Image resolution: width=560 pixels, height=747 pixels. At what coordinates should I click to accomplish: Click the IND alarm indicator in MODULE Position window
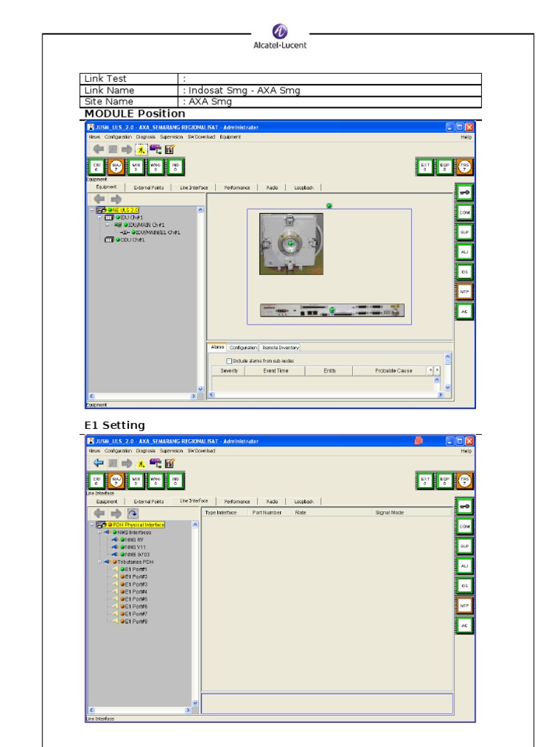pyautogui.click(x=175, y=167)
